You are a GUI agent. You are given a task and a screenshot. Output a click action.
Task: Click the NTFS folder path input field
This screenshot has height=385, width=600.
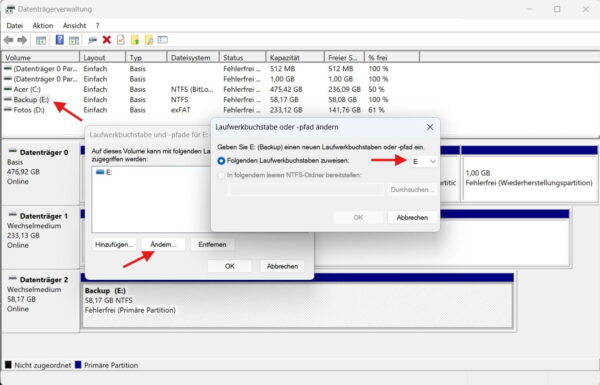pyautogui.click(x=306, y=189)
